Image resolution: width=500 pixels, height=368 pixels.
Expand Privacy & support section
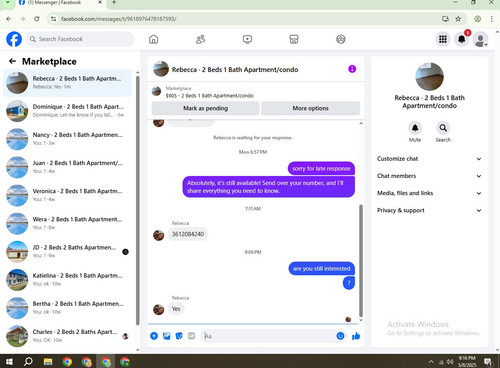pos(429,210)
